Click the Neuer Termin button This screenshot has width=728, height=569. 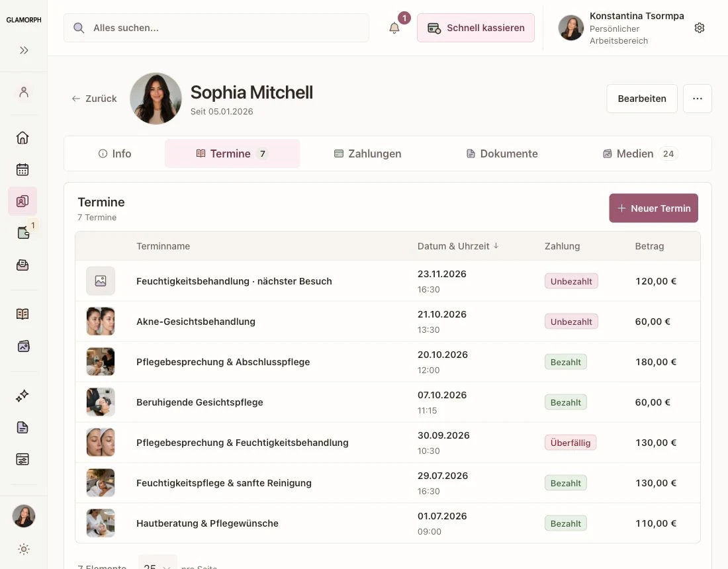[653, 208]
